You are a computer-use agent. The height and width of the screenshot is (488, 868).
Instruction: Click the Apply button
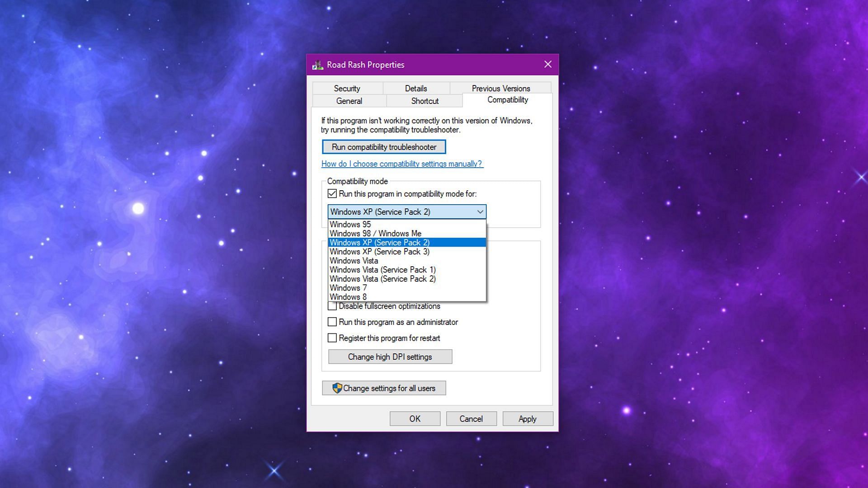point(527,419)
